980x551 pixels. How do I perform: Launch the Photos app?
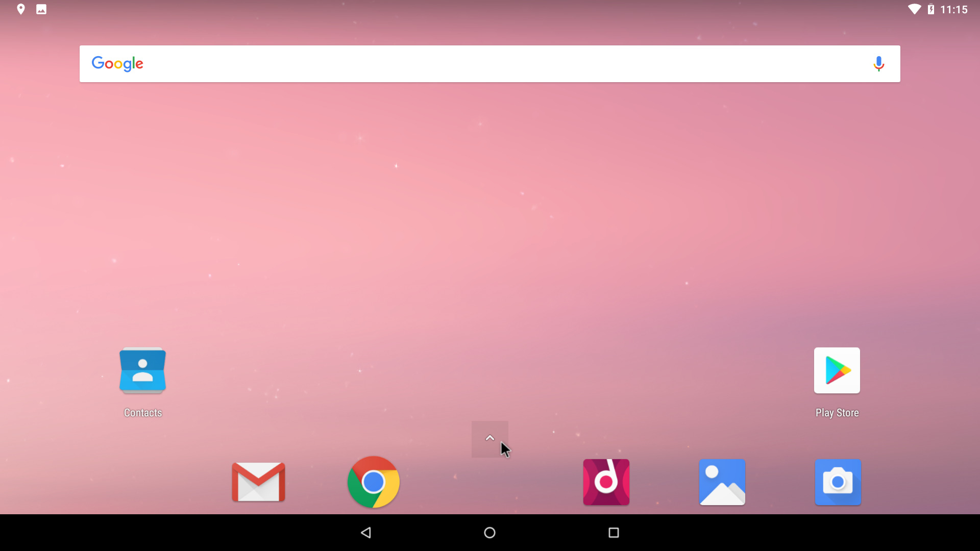(722, 482)
